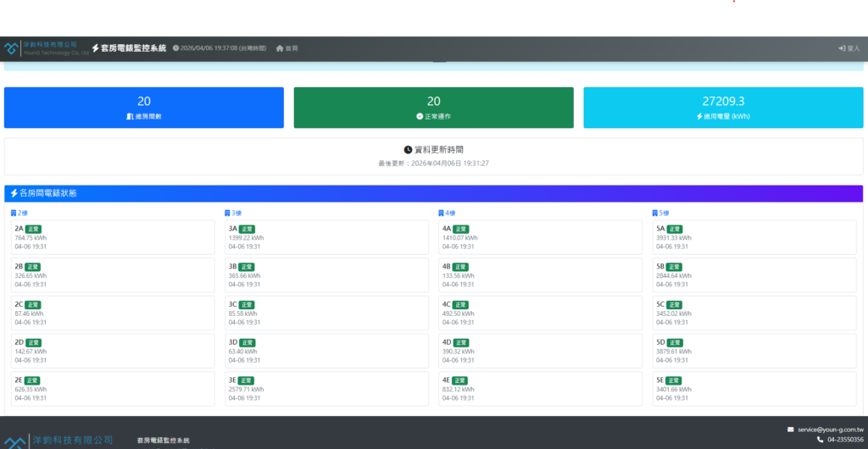Open room 4D meter card

coord(540,351)
